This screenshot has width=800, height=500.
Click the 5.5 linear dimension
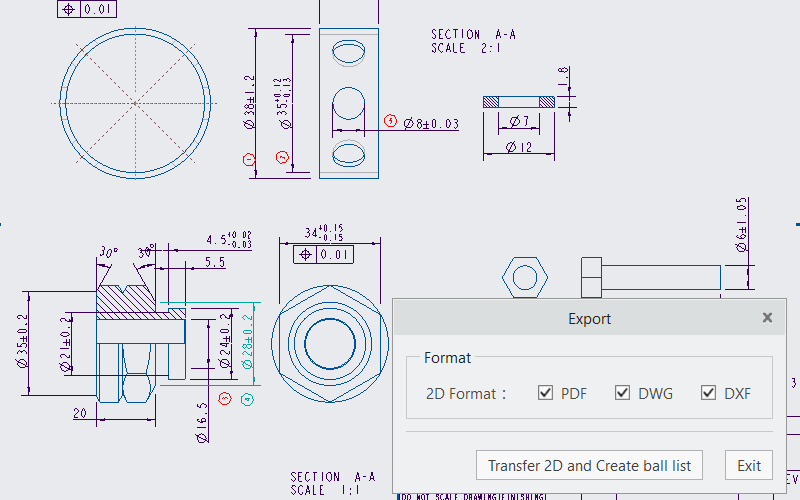pos(214,262)
